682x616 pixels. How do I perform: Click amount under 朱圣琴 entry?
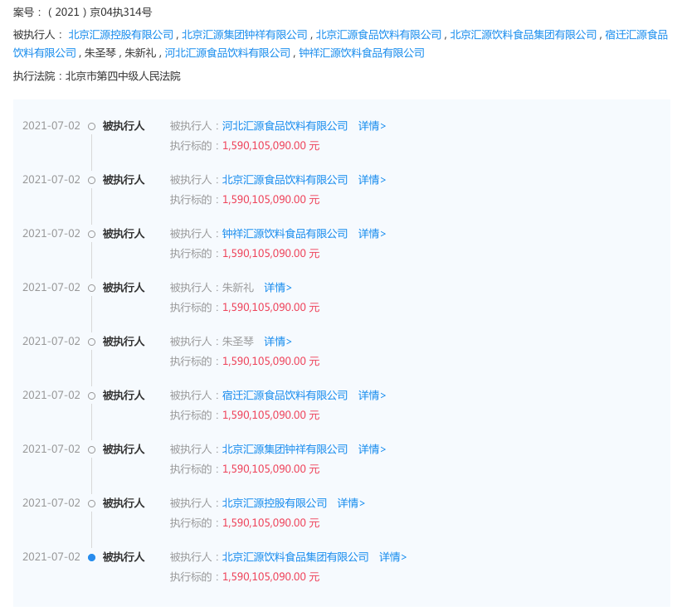pos(271,361)
